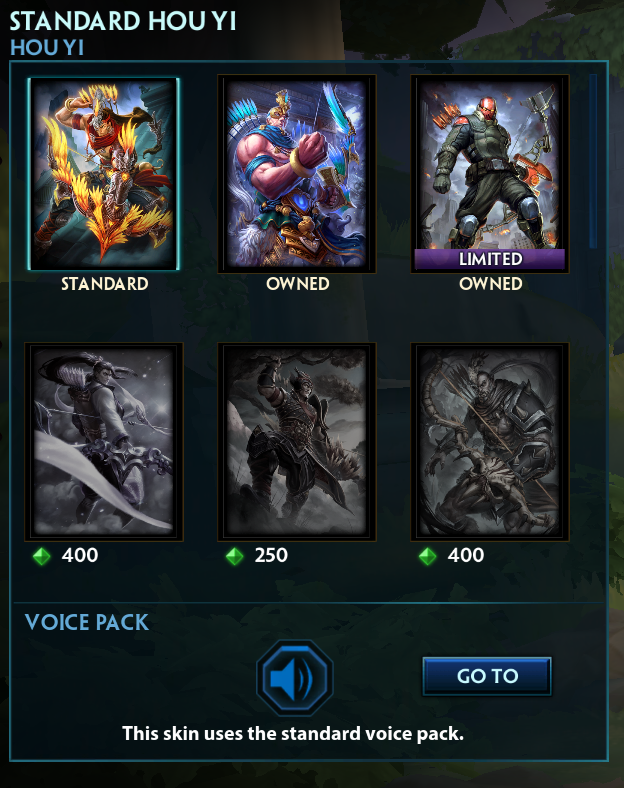
Task: Click green gem icon beside last 400 price
Action: [428, 556]
